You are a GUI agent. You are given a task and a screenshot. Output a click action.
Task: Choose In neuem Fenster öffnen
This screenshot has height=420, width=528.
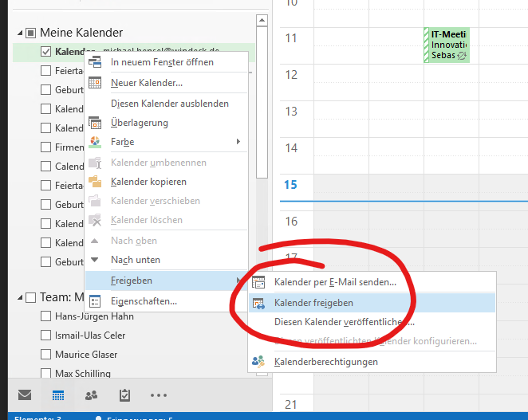162,62
